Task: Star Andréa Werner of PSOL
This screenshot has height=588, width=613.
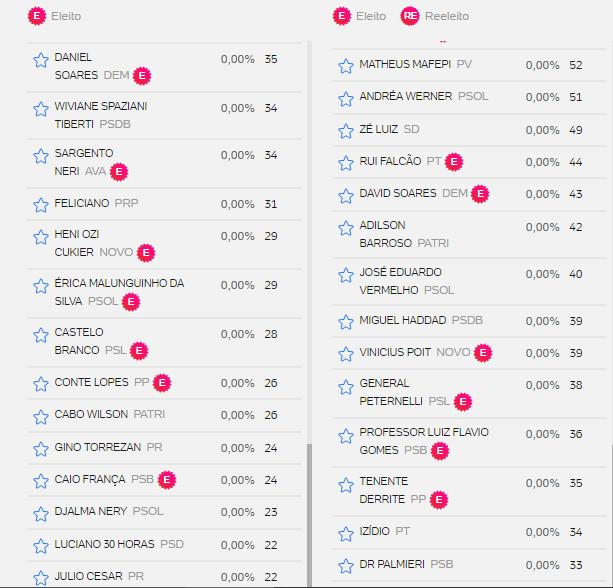Action: coord(345,98)
